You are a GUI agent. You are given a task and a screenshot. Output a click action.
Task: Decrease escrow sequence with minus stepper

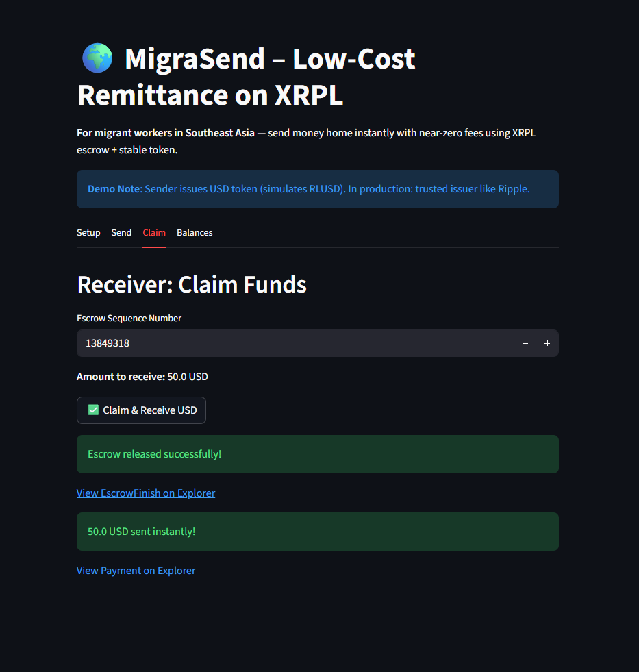[x=525, y=343]
